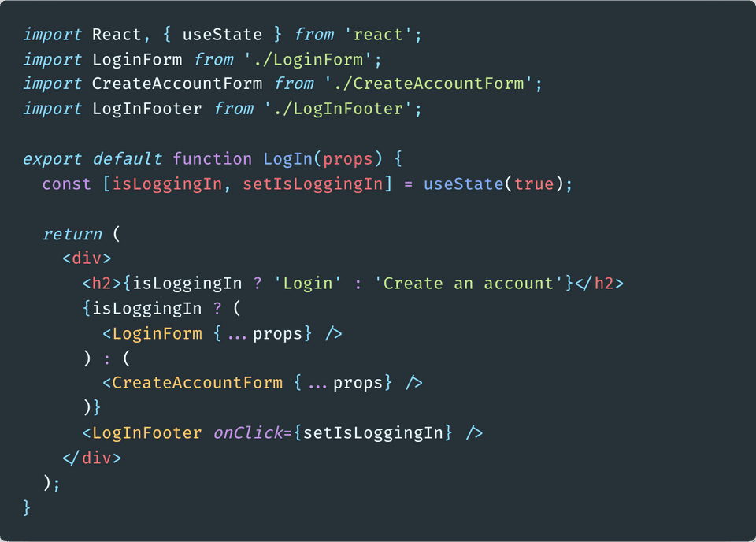Click the './CreateAccountForm' import path string

click(x=431, y=84)
